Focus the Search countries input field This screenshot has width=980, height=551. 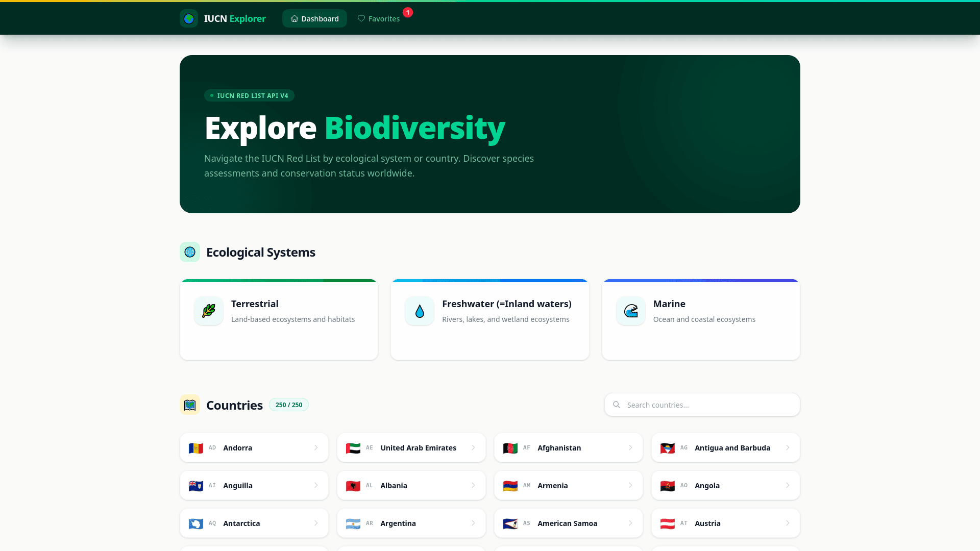(702, 405)
